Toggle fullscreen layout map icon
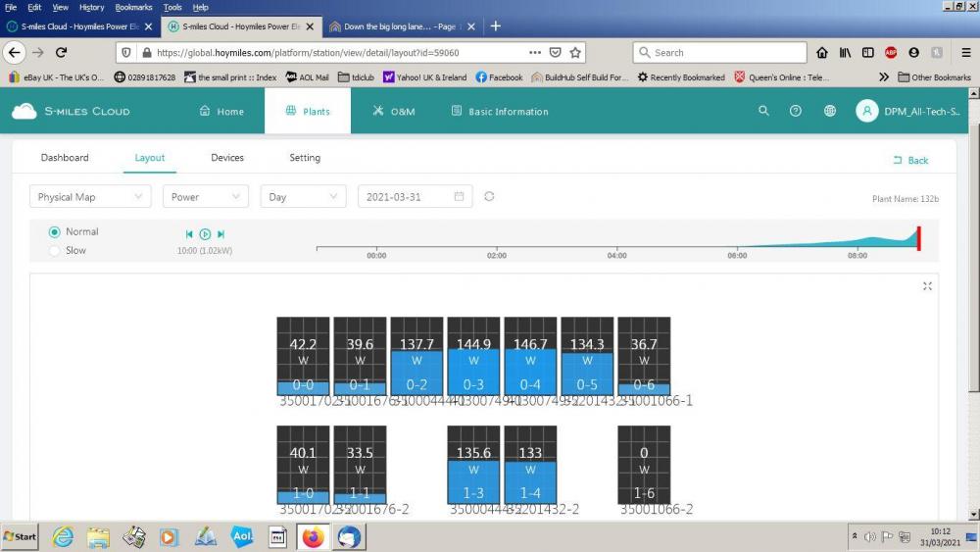The width and height of the screenshot is (980, 552). tap(927, 286)
